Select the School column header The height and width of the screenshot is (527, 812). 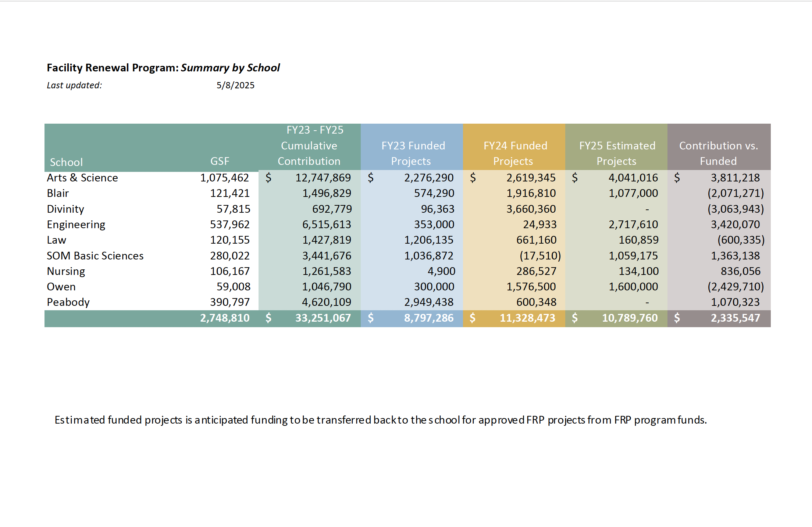coord(66,162)
